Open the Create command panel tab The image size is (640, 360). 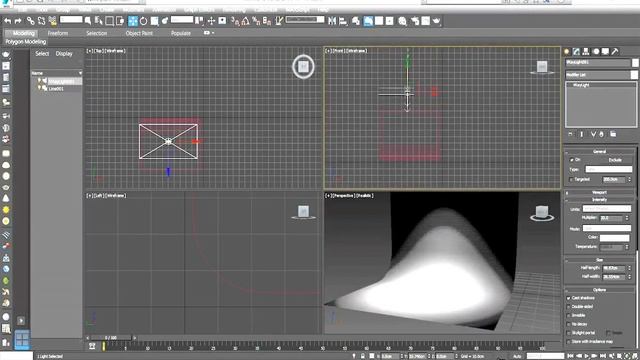coord(567,51)
